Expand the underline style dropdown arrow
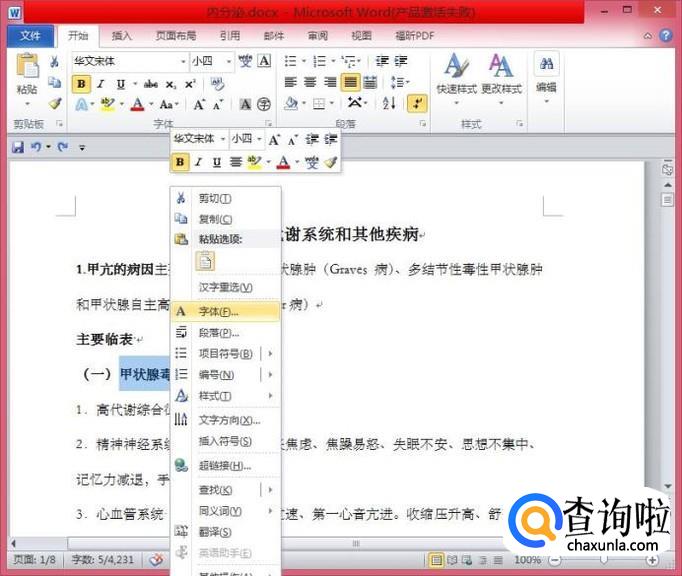The width and height of the screenshot is (682, 576). [135, 84]
